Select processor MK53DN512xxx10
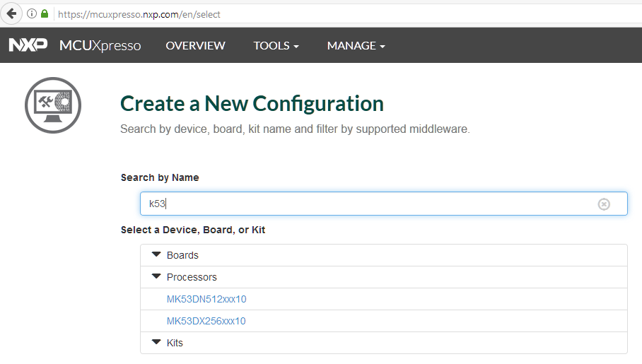 pos(206,299)
